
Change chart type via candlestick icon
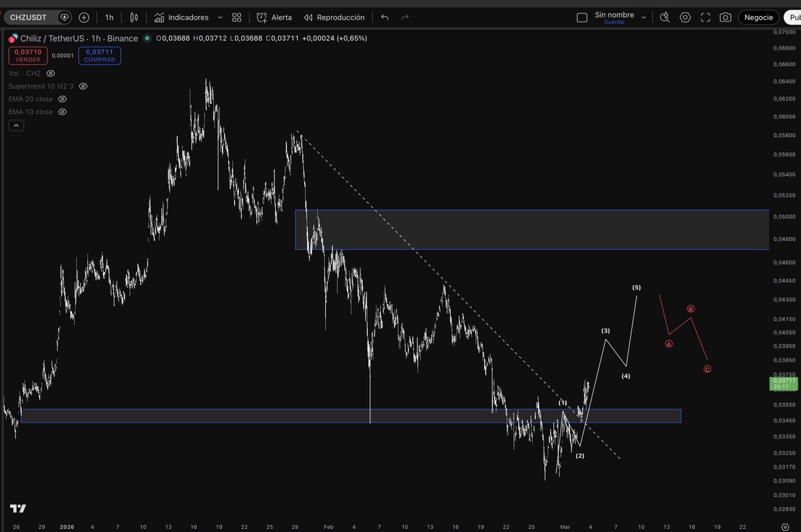134,17
